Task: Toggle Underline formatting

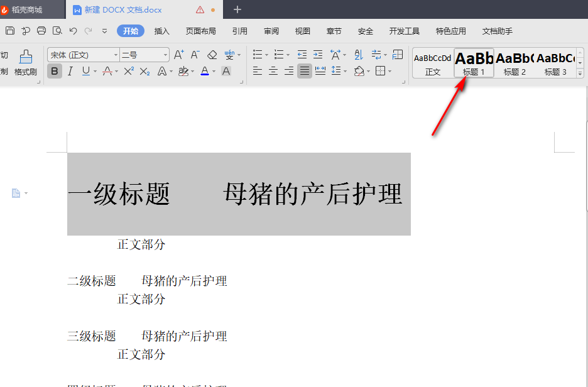Action: point(86,71)
